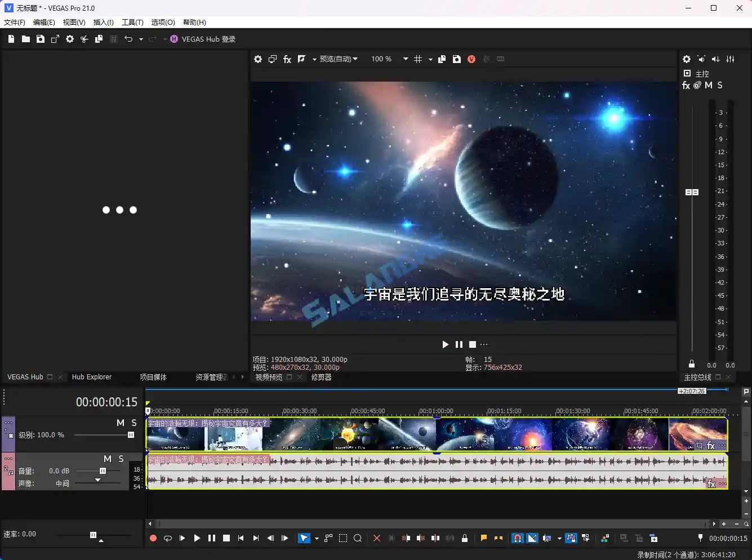Click the 速率 rate slider
This screenshot has width=752, height=560.
point(94,535)
